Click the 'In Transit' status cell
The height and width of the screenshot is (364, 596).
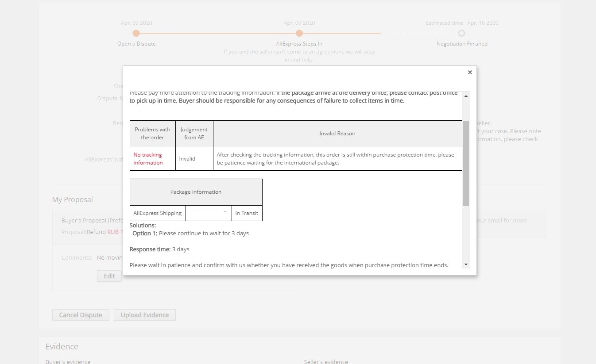[x=247, y=213]
